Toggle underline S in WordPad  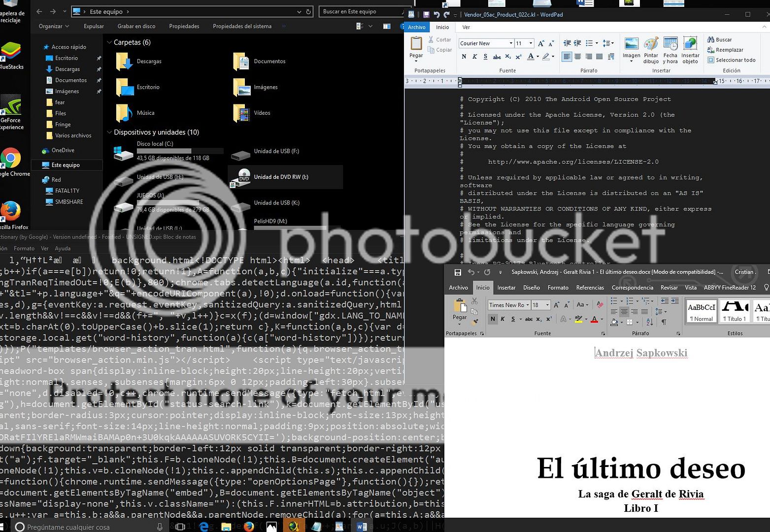tap(486, 57)
